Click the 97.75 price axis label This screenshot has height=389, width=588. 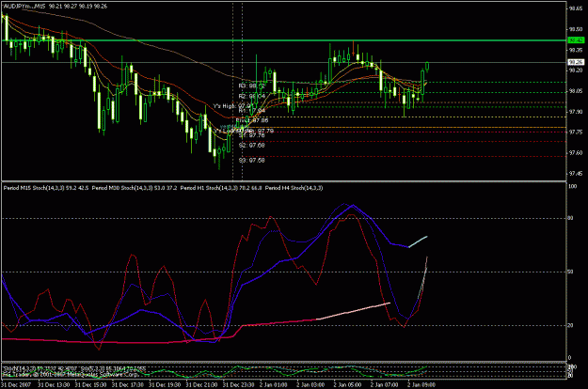(576, 132)
